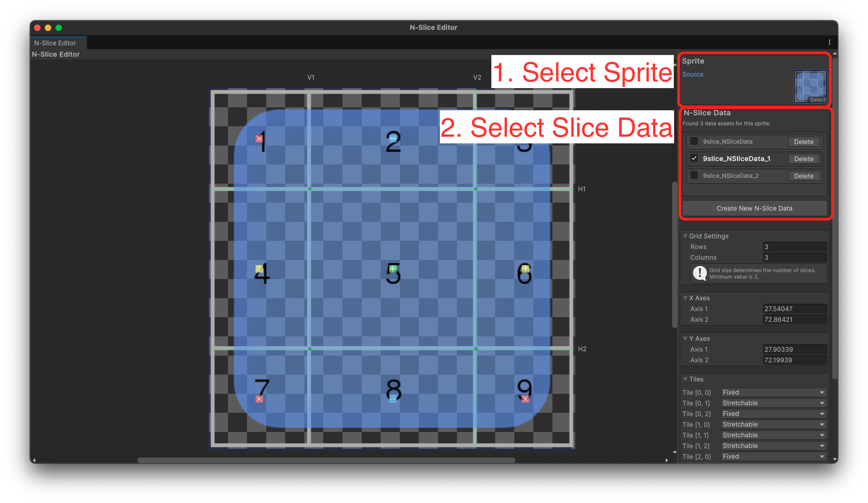Click the inspector scroll down arrow
The height and width of the screenshot is (503, 868).
pyautogui.click(x=835, y=459)
